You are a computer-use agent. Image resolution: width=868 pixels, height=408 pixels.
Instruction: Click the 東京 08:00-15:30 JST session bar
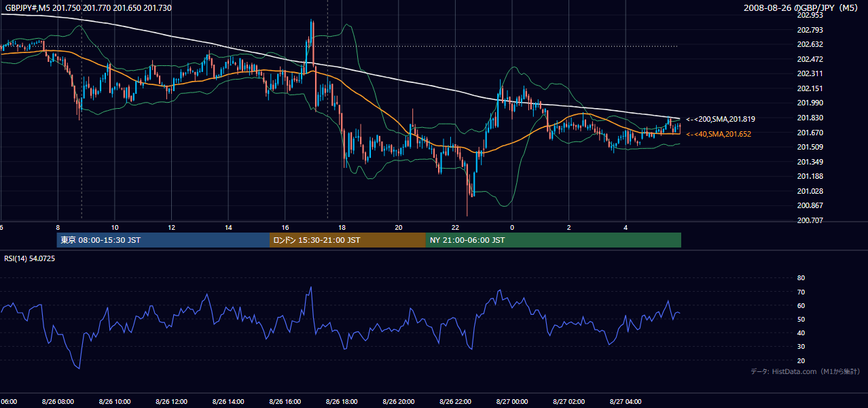163,240
